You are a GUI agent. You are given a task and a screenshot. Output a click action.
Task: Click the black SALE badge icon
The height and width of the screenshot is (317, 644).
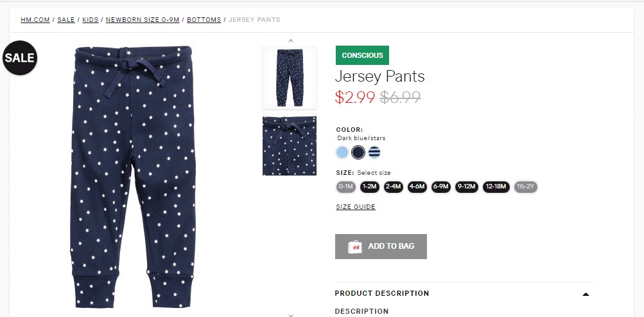click(x=19, y=59)
